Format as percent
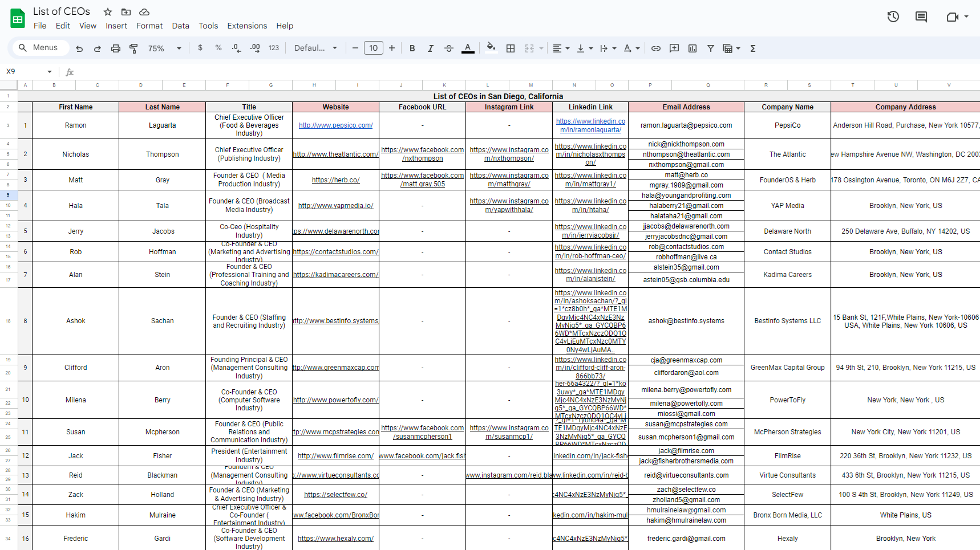The image size is (980, 550). 218,48
